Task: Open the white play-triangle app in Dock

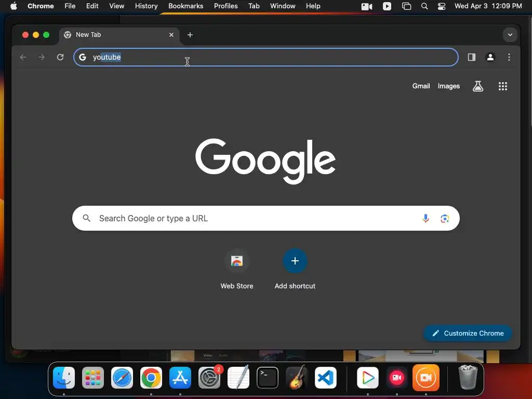Action: 368,378
